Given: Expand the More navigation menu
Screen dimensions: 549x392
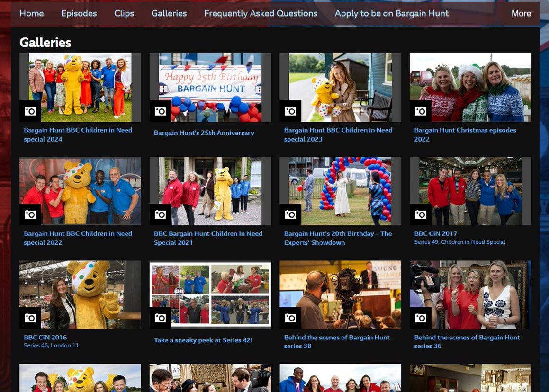Looking at the screenshot, I should (521, 13).
